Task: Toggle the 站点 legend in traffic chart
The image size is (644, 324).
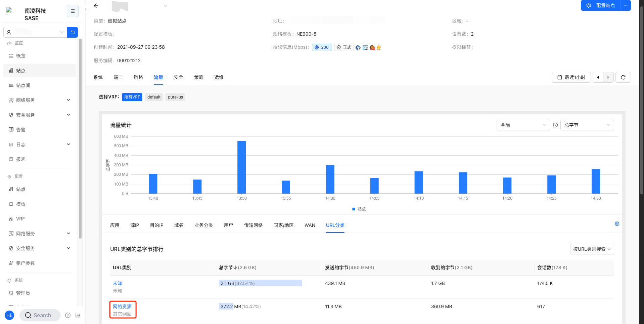Action: (x=359, y=209)
